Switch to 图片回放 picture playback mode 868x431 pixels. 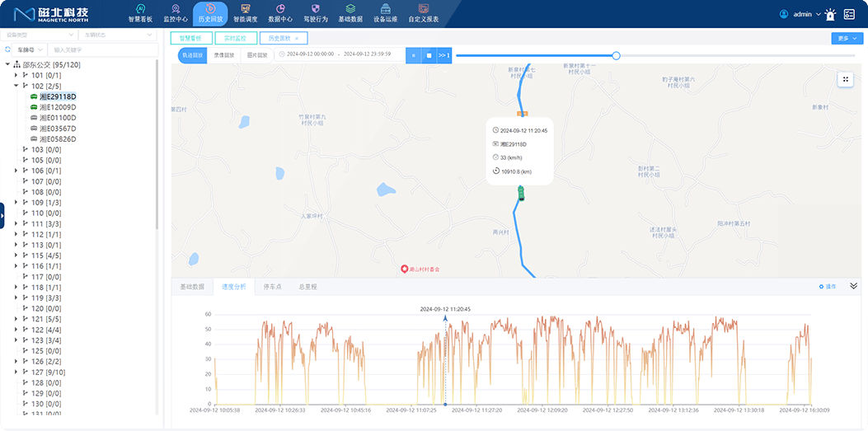pos(257,55)
